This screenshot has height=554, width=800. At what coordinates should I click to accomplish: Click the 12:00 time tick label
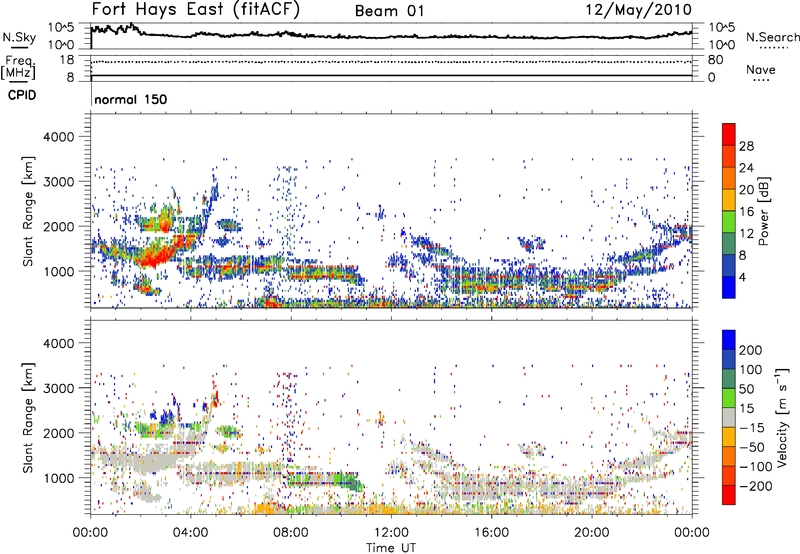pyautogui.click(x=391, y=533)
